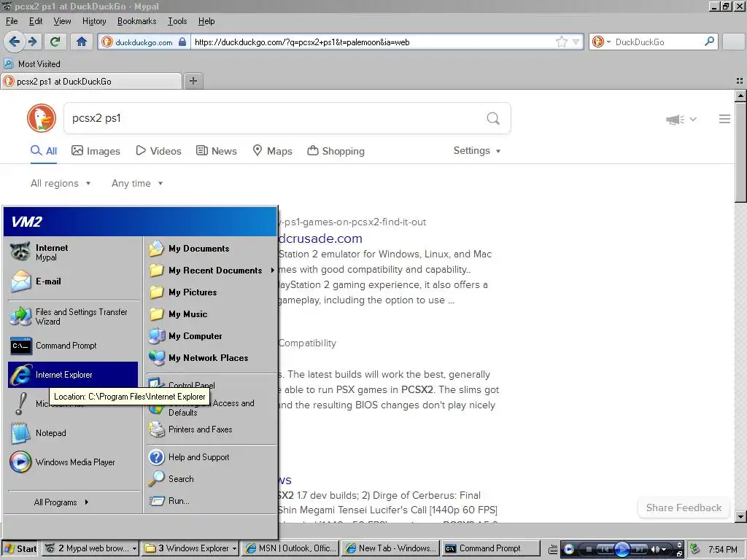Click the Start button
This screenshot has width=747, height=560.
click(x=21, y=548)
